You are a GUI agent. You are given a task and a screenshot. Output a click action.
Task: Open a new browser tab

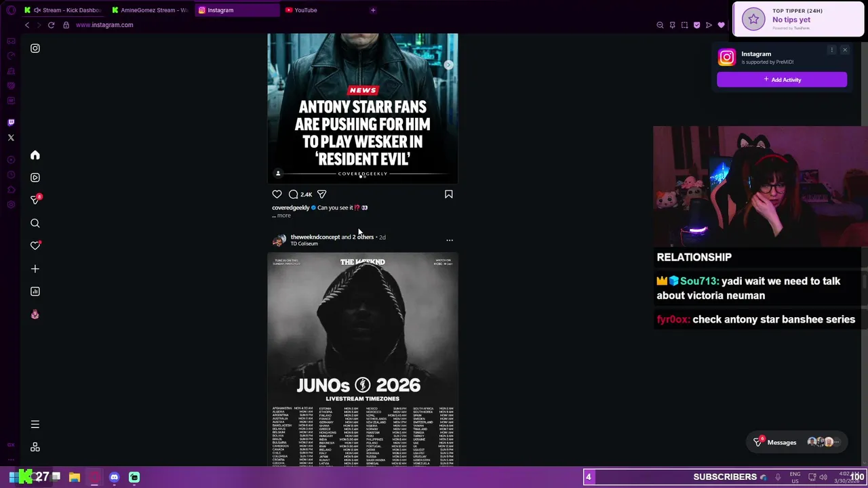coord(373,10)
